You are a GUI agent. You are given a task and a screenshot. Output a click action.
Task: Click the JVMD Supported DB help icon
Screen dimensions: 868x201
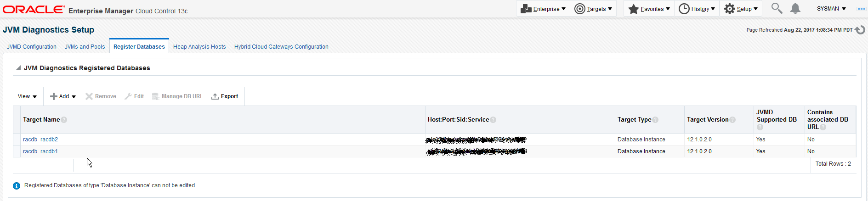[760, 127]
